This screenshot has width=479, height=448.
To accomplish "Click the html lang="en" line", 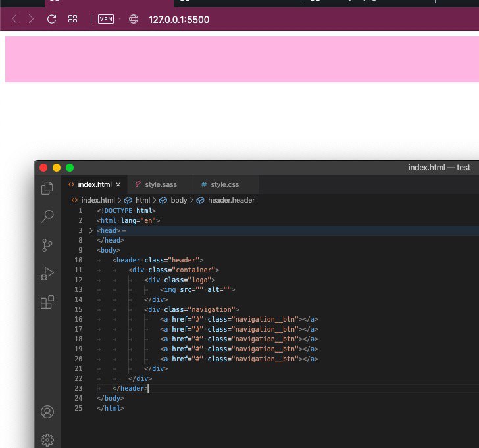I will [128, 220].
